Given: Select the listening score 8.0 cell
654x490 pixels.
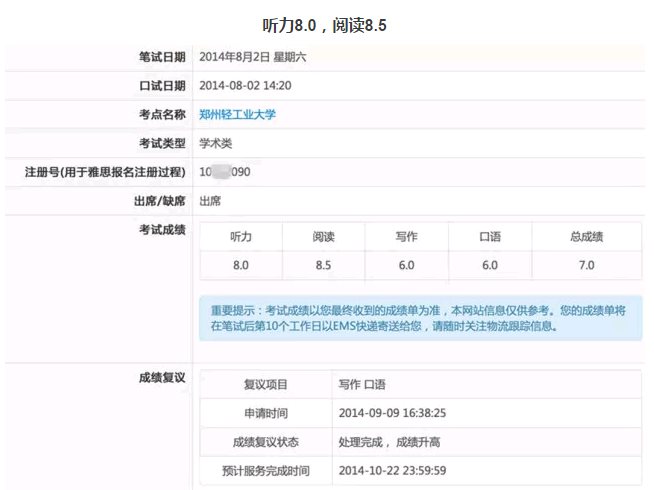Looking at the screenshot, I should click(241, 265).
